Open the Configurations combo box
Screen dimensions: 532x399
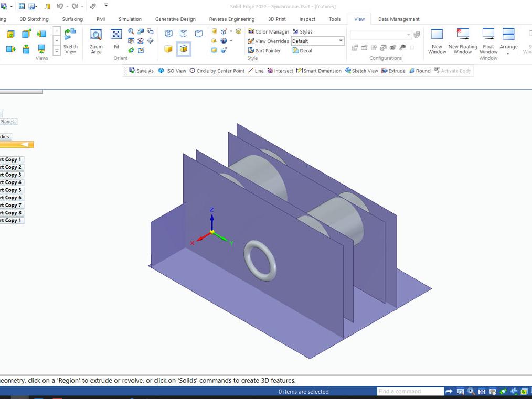click(381, 35)
